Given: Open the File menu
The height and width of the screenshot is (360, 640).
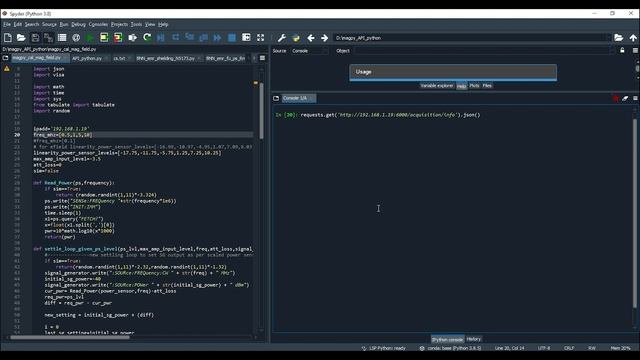Looking at the screenshot, I should point(7,24).
